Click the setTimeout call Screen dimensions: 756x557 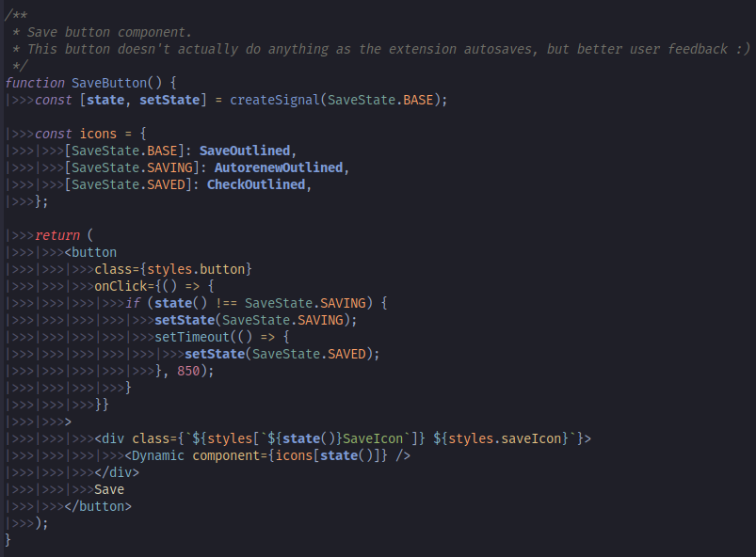point(193,337)
